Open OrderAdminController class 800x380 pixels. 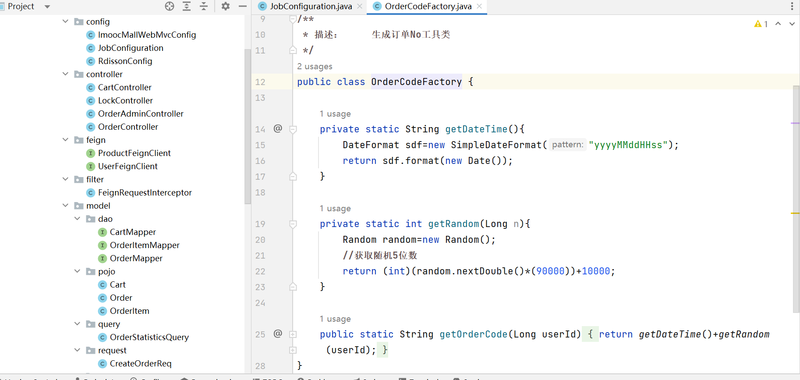[x=141, y=114]
